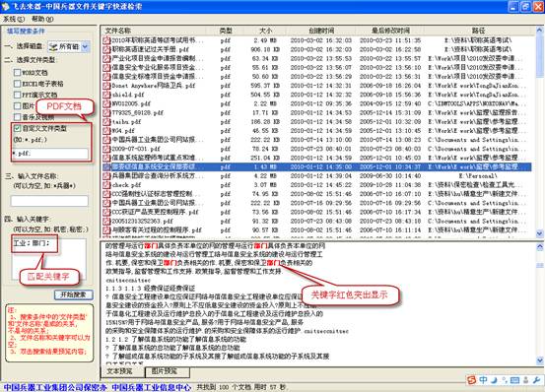Open the 系统 menu
The height and width of the screenshot is (392, 545).
14,19
